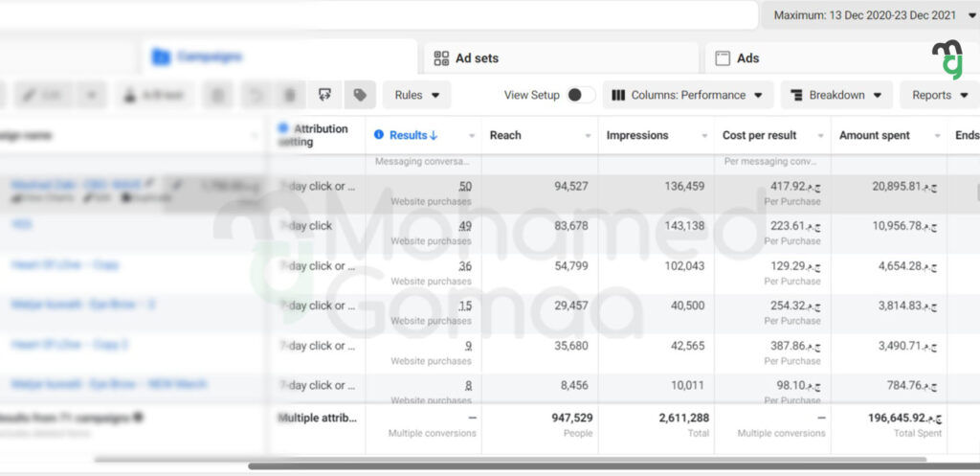Open the Rules dropdown
The width and height of the screenshot is (980, 476).
[x=416, y=95]
